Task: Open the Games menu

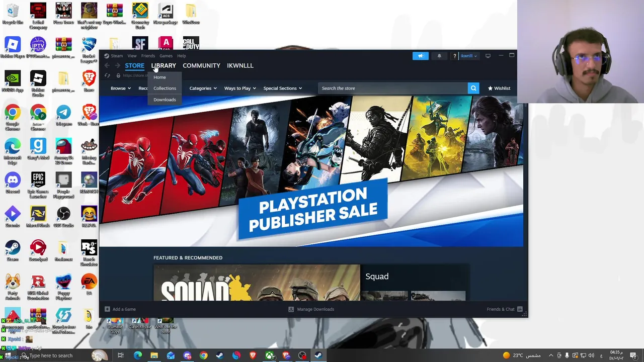Action: [x=166, y=56]
